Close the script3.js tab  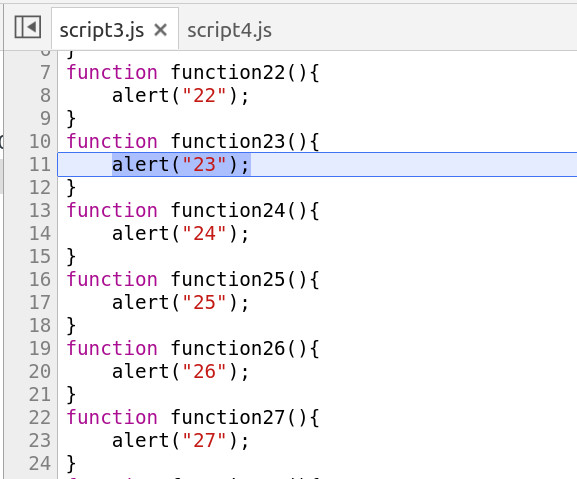(x=160, y=30)
